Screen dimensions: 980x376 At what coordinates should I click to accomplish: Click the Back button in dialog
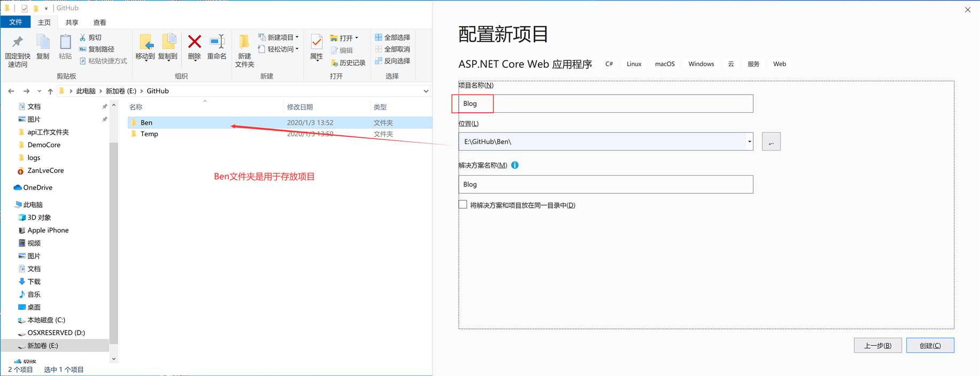(x=878, y=346)
